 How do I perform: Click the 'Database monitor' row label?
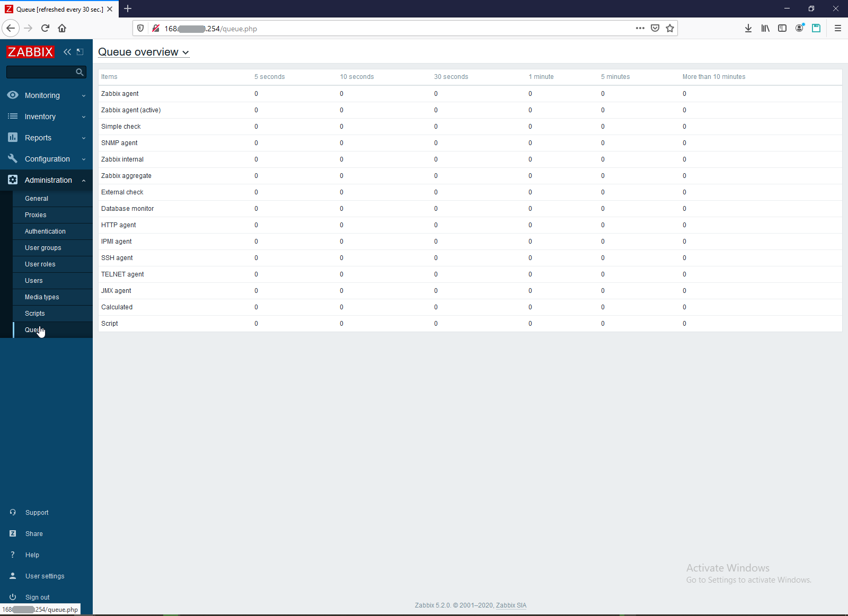[x=127, y=209]
